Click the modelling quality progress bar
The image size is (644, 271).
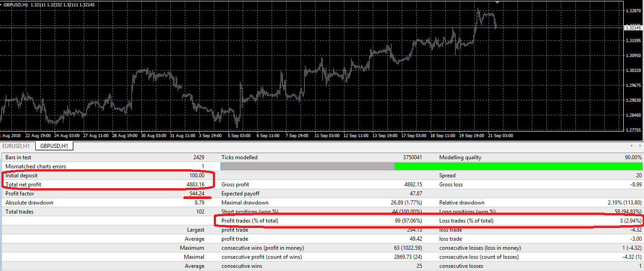point(432,166)
